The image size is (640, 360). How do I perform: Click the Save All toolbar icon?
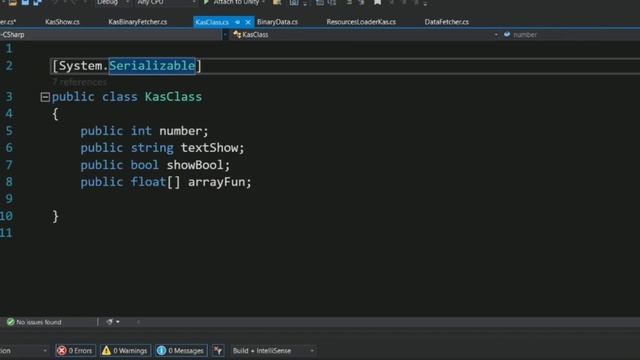38,2
